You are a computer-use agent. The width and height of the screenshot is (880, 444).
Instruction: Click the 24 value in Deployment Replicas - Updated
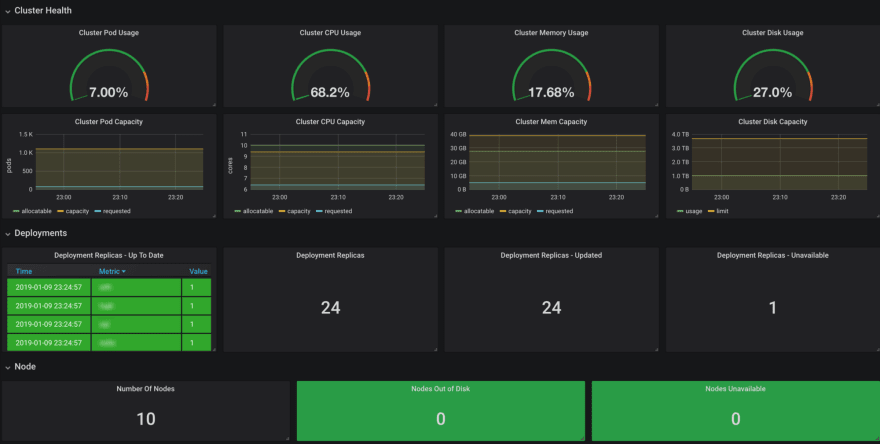pos(551,308)
